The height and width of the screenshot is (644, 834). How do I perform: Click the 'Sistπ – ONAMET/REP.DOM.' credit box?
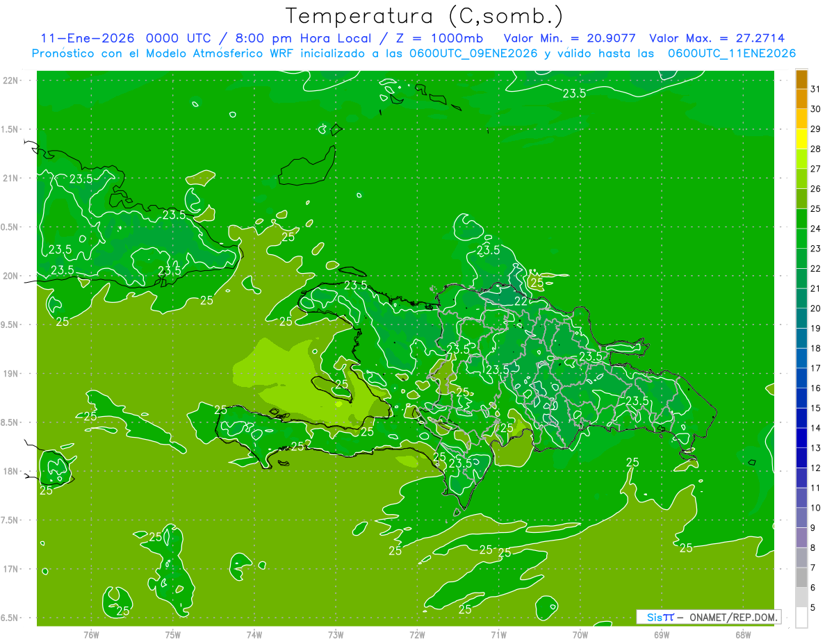point(708,617)
